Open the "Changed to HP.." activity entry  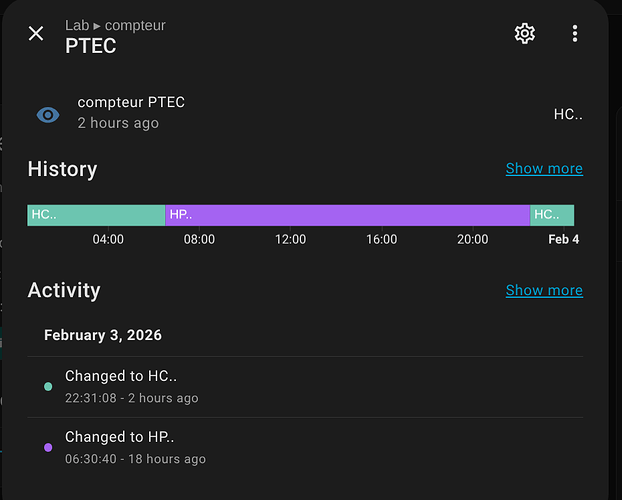121,437
